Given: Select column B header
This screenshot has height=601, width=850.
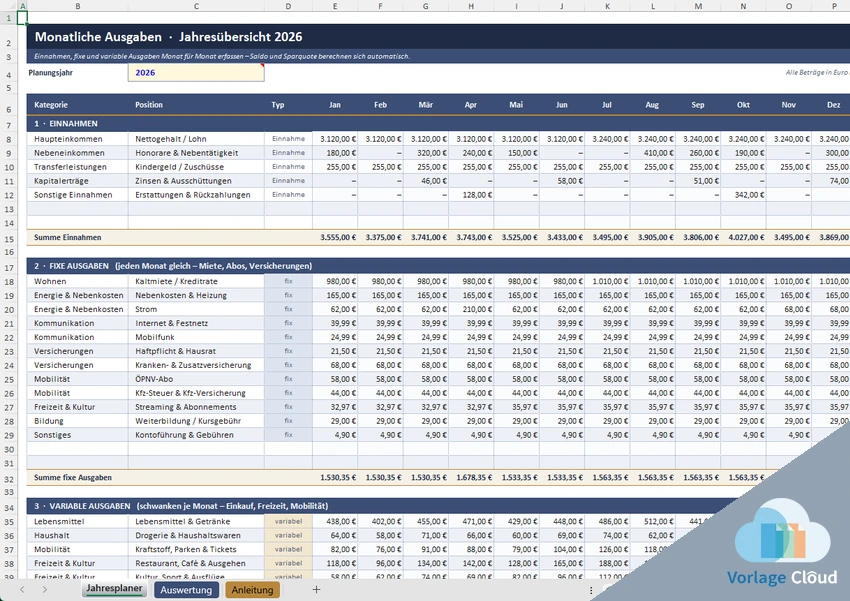Looking at the screenshot, I should tap(78, 7).
